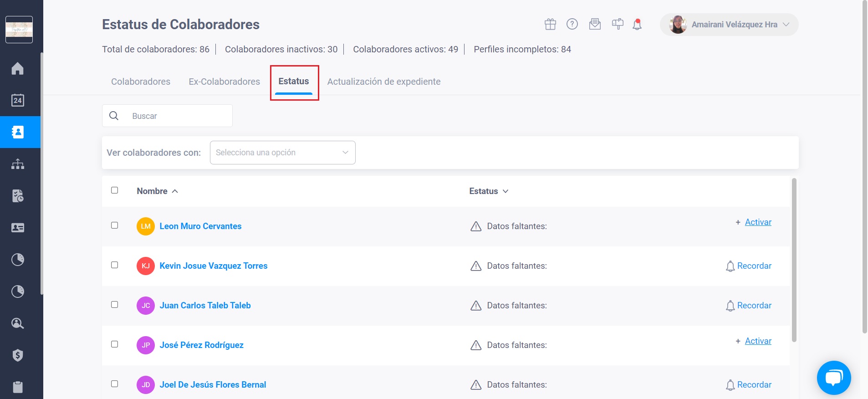Open the Home icon in sidebar

pyautogui.click(x=18, y=68)
